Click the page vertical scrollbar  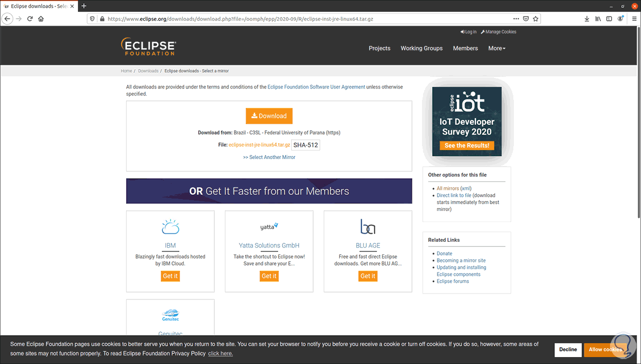638,123
